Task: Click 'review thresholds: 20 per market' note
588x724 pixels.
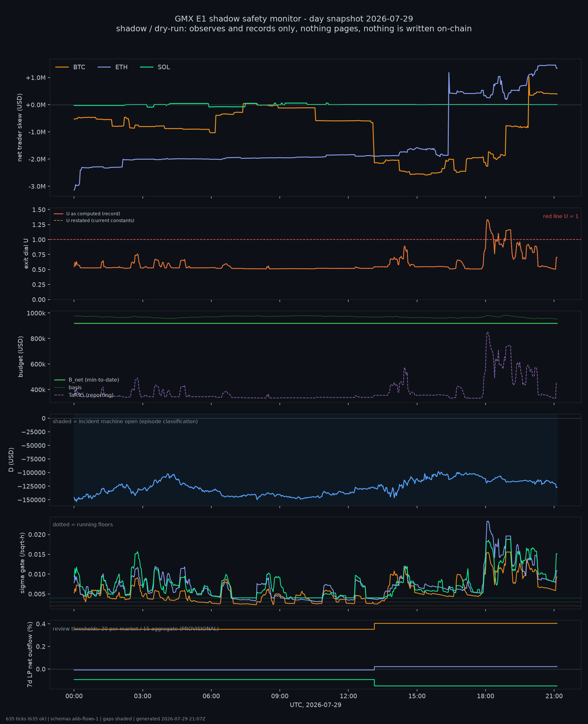Action: click(135, 629)
